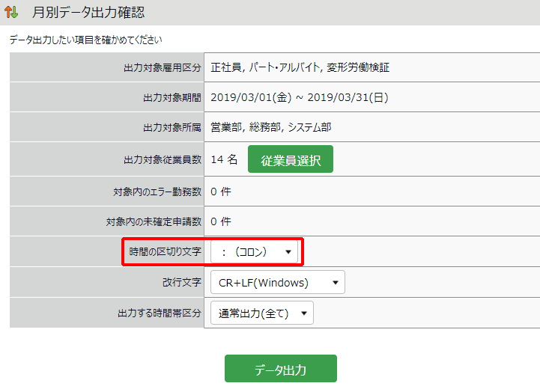Click the 従業員選択 button
540x392 pixels.
(291, 159)
